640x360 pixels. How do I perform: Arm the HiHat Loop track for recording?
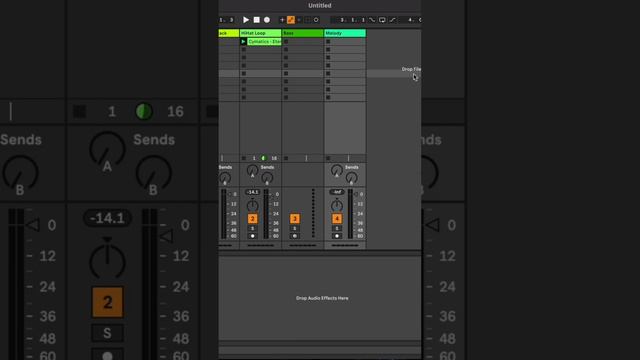pyautogui.click(x=253, y=236)
